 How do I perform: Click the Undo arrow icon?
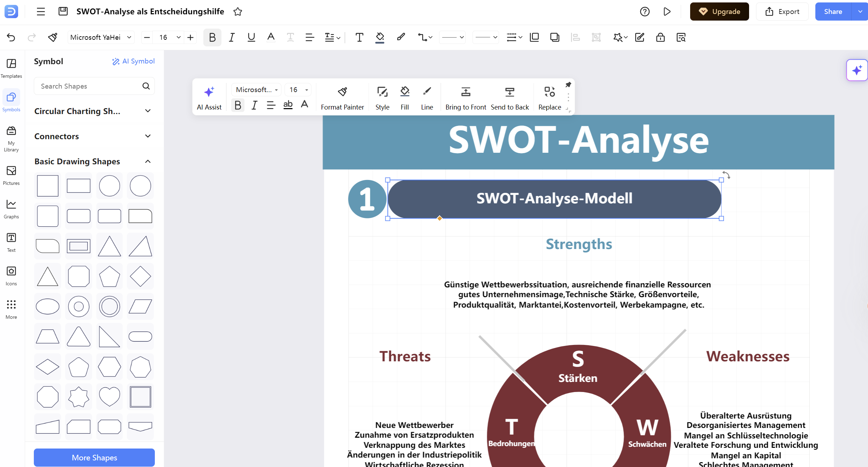tap(11, 37)
